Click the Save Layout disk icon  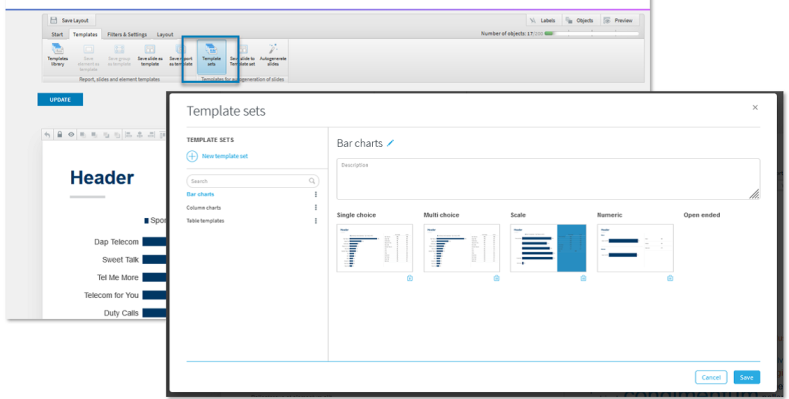(x=54, y=21)
